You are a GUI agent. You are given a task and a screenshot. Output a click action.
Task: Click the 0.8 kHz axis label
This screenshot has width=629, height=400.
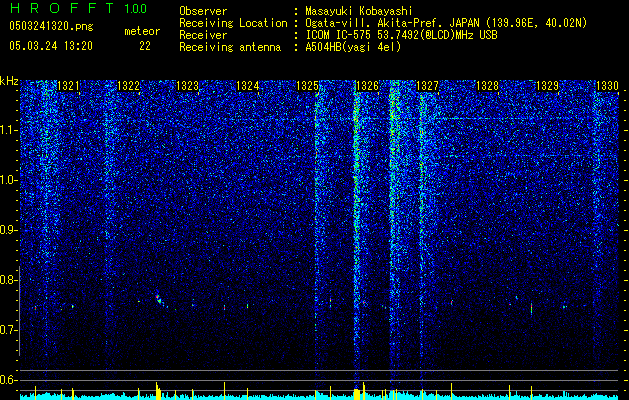click(x=9, y=280)
